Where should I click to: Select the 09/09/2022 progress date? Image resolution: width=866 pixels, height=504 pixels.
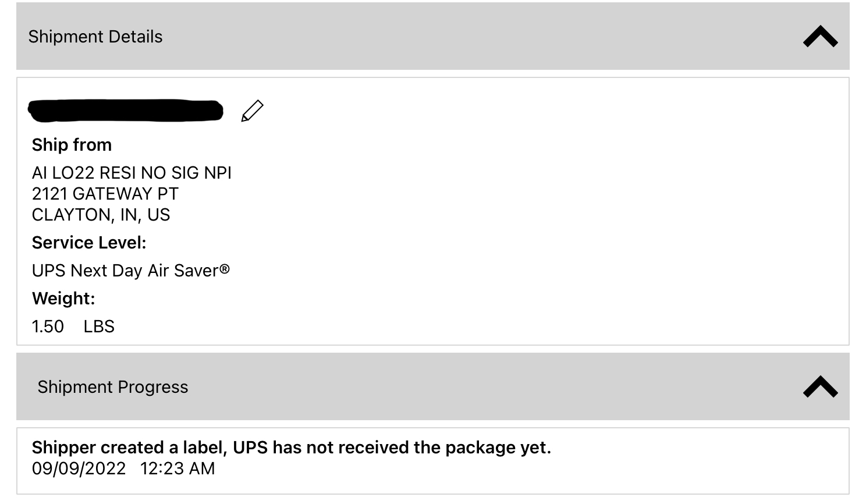point(79,468)
